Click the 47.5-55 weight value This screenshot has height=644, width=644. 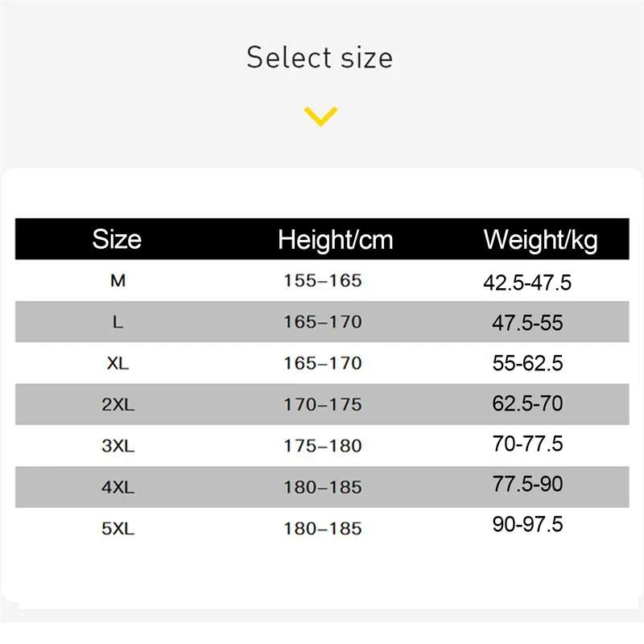pos(527,323)
